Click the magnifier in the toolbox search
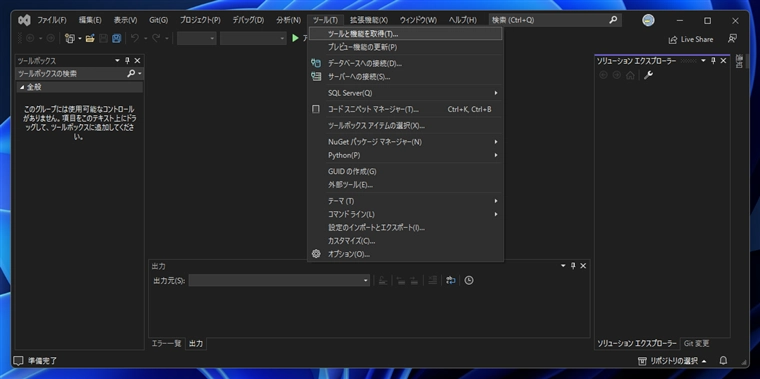 (131, 74)
